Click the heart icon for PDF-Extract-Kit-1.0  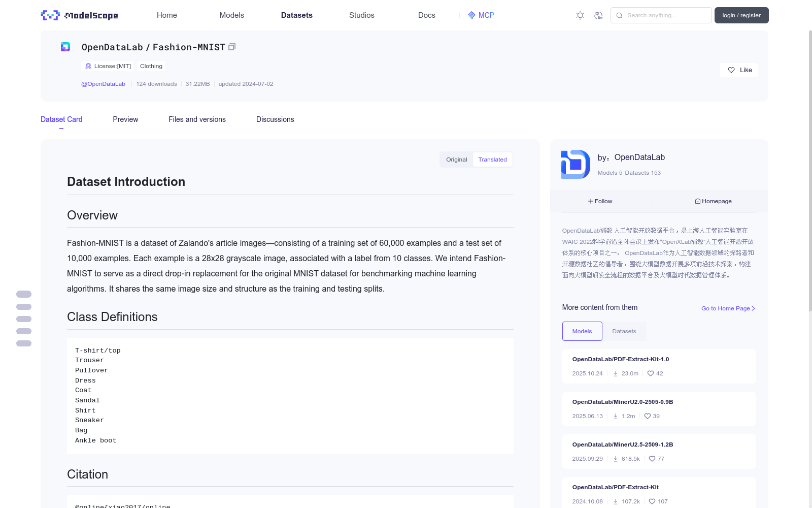651,373
